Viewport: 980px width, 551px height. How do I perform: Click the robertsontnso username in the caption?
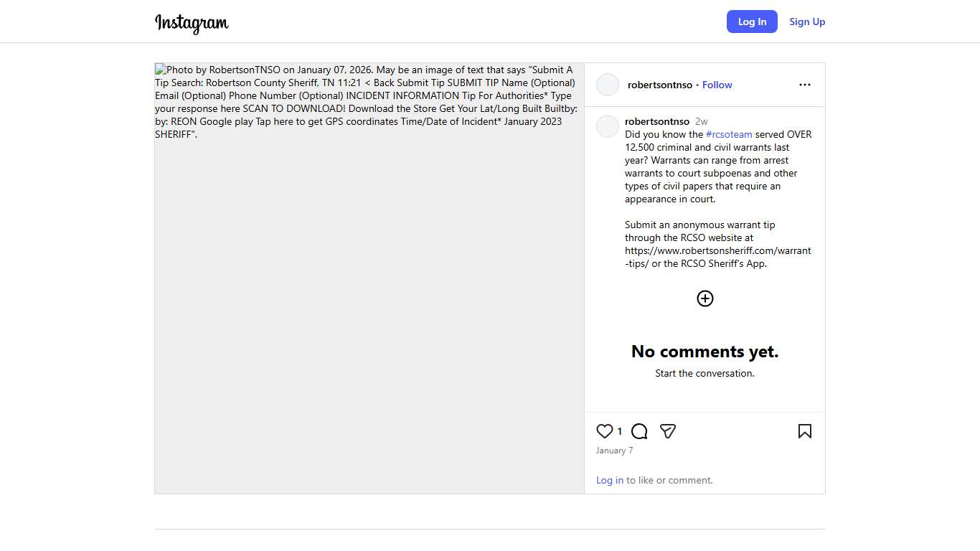(x=656, y=121)
